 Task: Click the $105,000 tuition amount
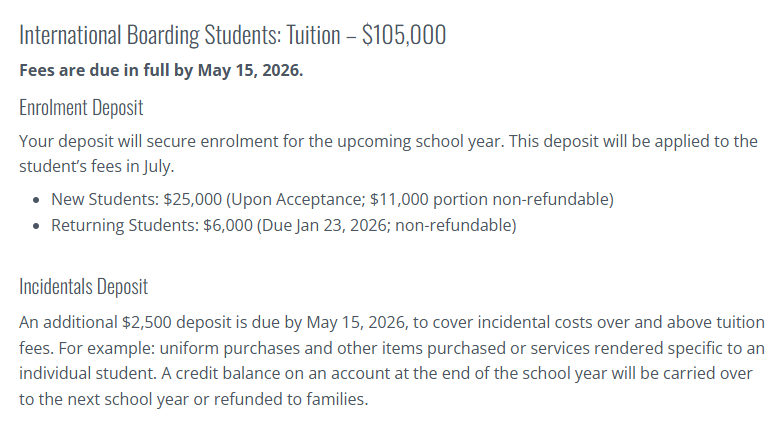pyautogui.click(x=404, y=35)
